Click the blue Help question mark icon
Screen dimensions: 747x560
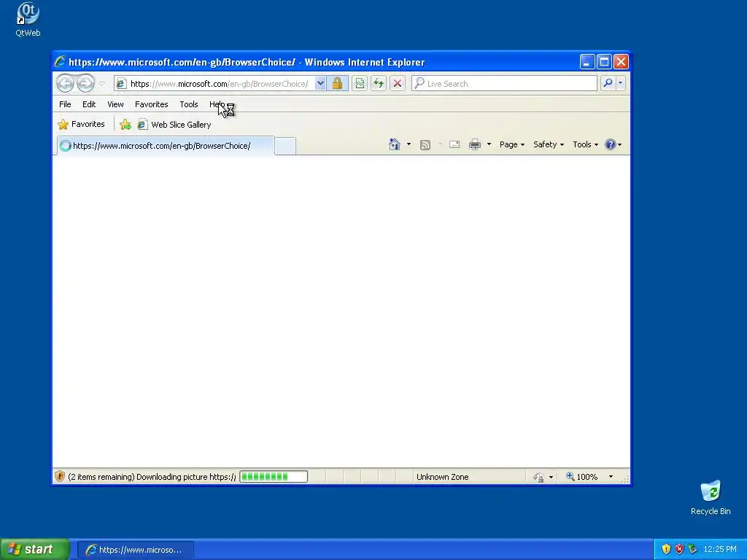611,144
